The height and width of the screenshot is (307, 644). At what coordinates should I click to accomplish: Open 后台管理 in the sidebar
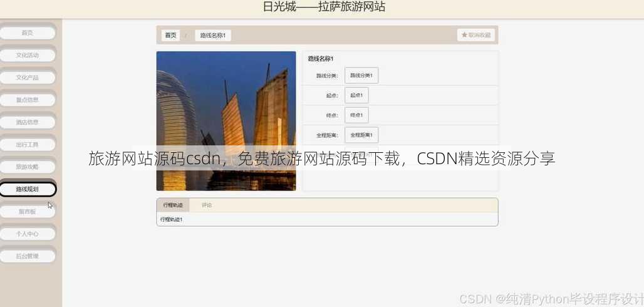pyautogui.click(x=27, y=256)
